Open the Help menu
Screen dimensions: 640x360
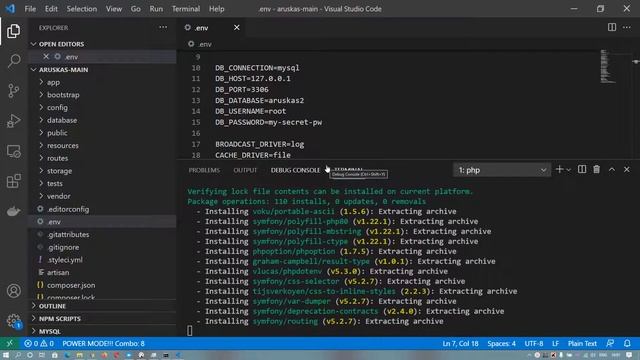click(x=216, y=9)
